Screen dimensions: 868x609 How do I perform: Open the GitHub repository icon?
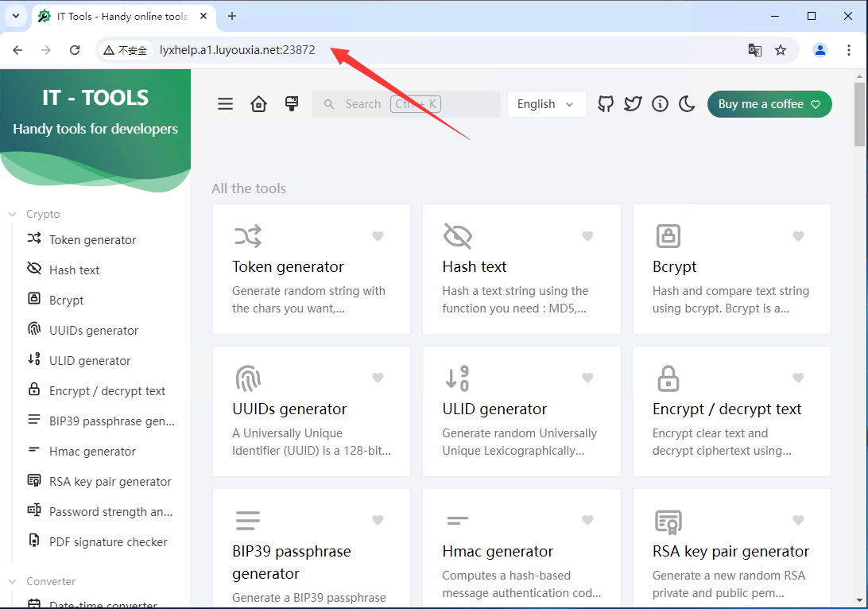tap(606, 104)
